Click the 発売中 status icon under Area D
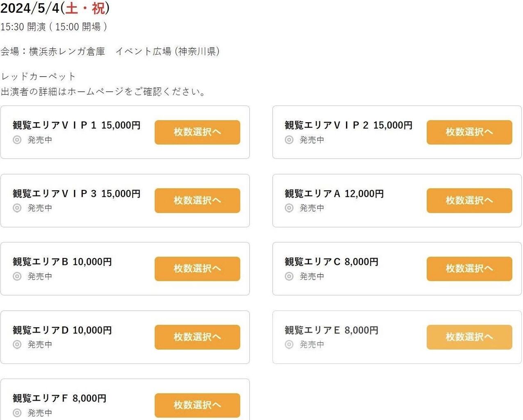Screen dimensions: 523x420 pos(17,345)
